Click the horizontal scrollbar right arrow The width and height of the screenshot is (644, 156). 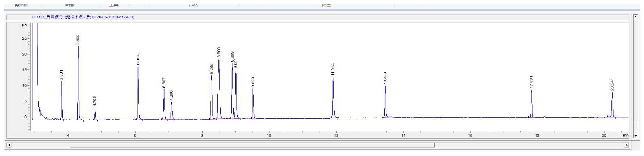click(627, 145)
